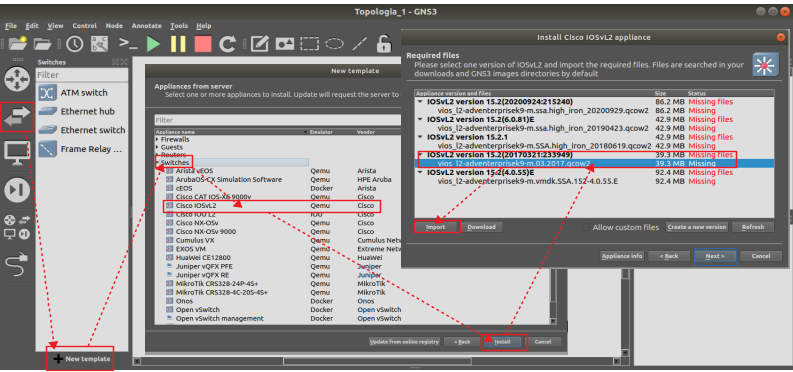Click Next in Install appliance dialog

pos(715,256)
